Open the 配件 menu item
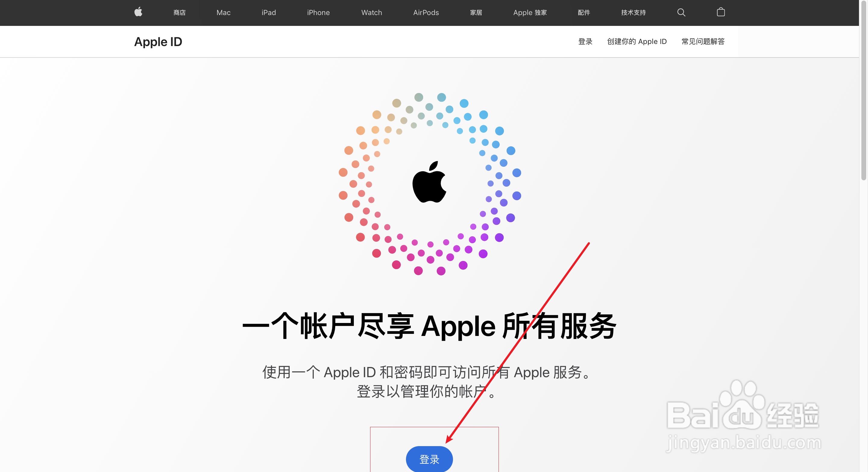The width and height of the screenshot is (868, 472). coord(584,13)
